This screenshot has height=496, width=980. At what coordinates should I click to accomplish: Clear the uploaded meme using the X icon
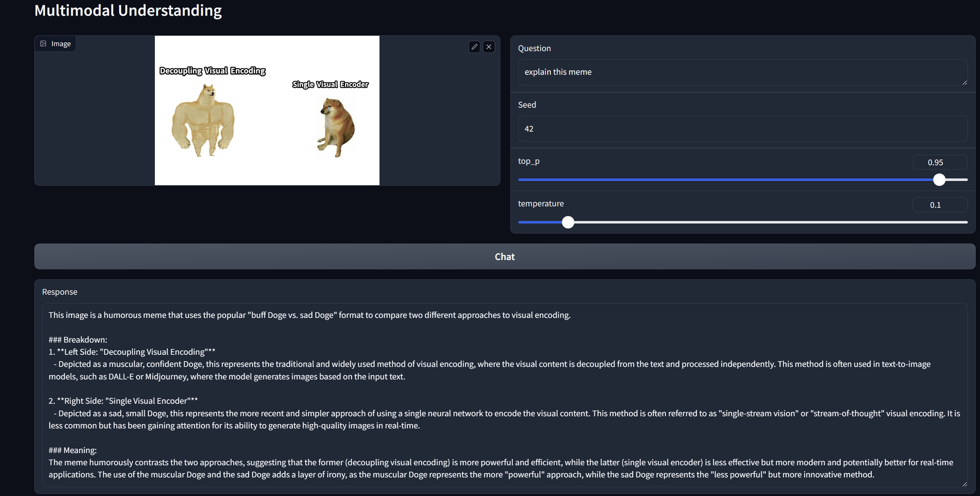pyautogui.click(x=489, y=46)
